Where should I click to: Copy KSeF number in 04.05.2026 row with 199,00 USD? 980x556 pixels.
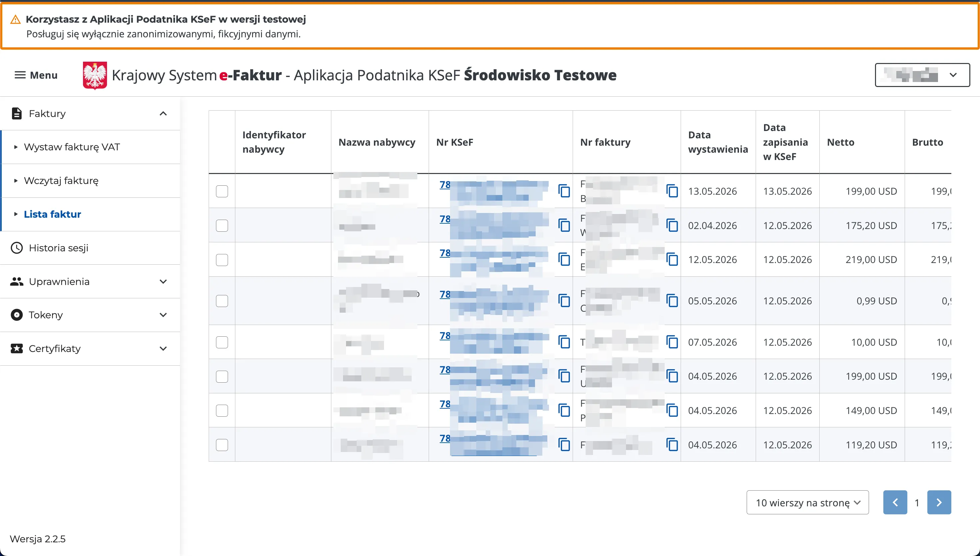point(564,376)
